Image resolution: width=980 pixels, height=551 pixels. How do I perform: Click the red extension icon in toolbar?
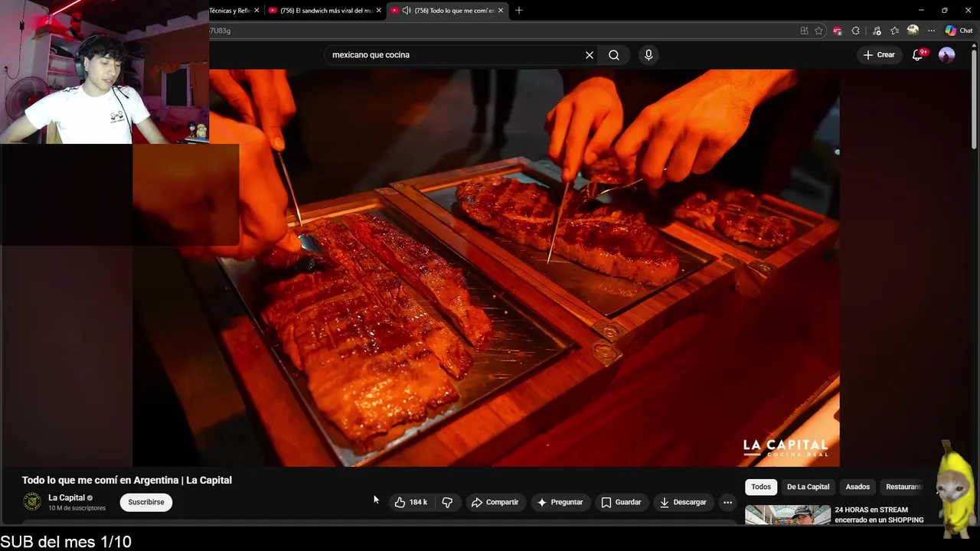[837, 31]
